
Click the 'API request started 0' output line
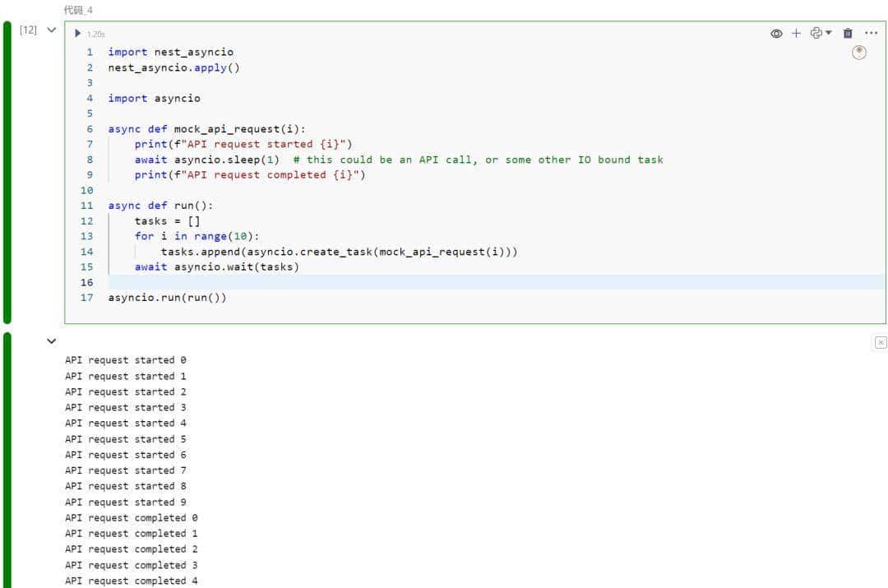pyautogui.click(x=126, y=360)
